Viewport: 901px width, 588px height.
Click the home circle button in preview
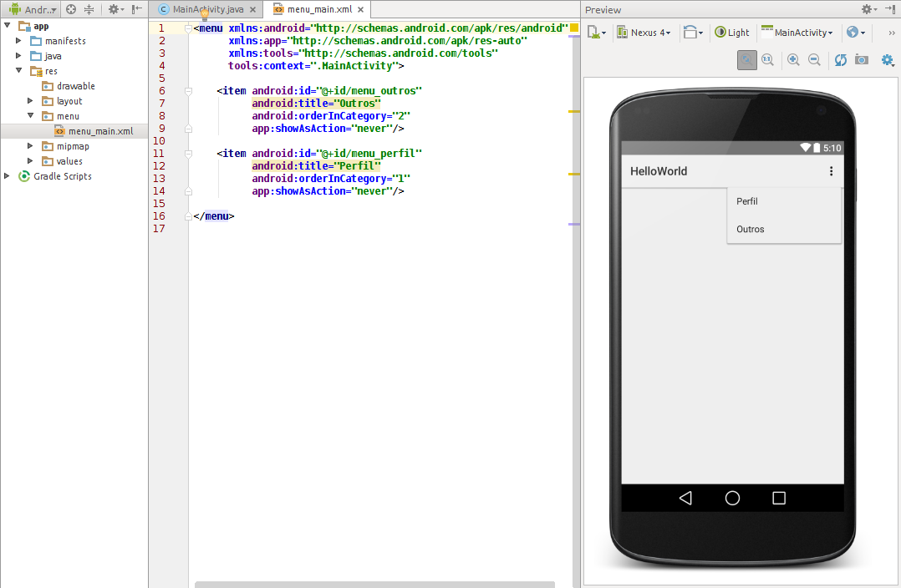click(x=732, y=498)
